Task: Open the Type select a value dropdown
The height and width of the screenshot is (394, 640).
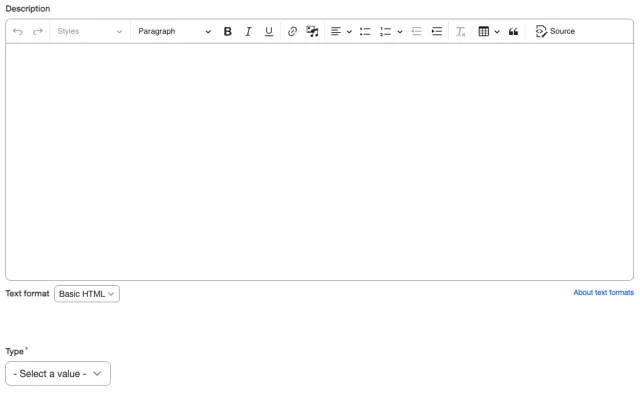Action: point(58,374)
